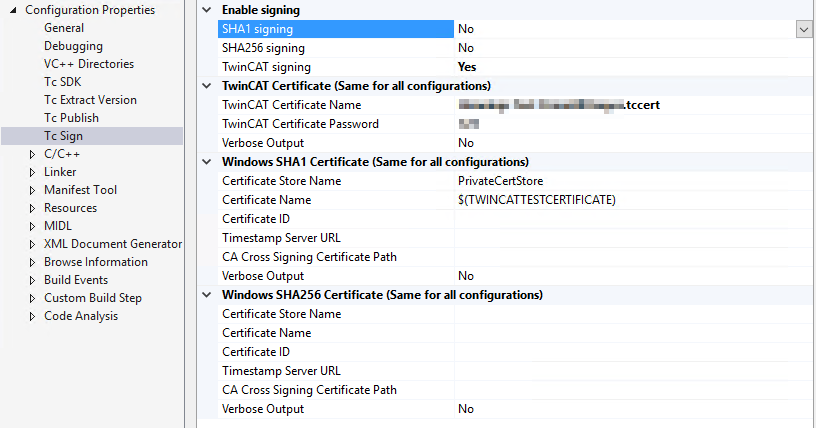
Task: Expand the C/C++ node
Action: pos(32,154)
